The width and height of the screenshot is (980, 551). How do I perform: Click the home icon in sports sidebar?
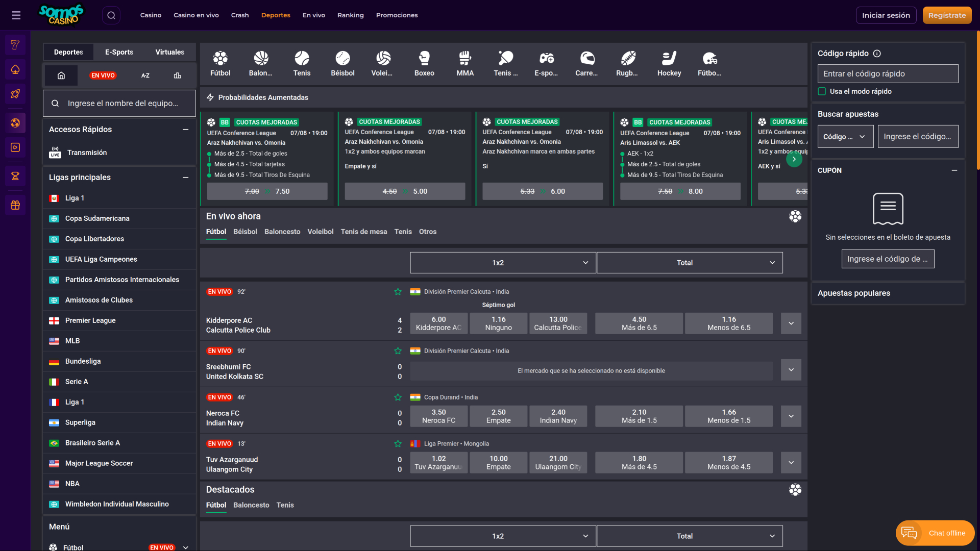[x=61, y=76]
